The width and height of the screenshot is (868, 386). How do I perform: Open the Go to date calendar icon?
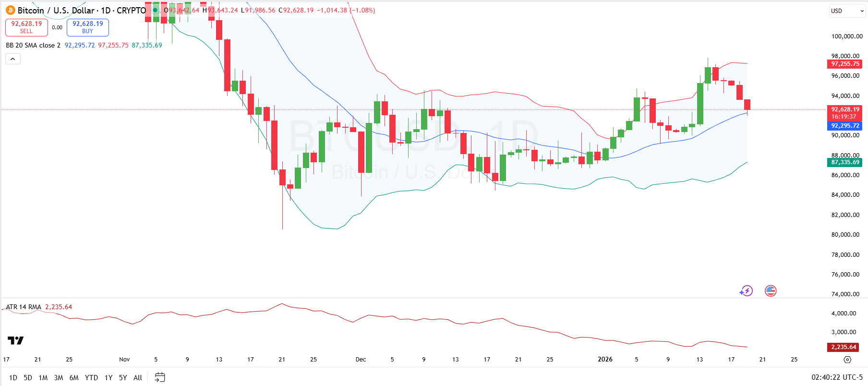click(160, 377)
